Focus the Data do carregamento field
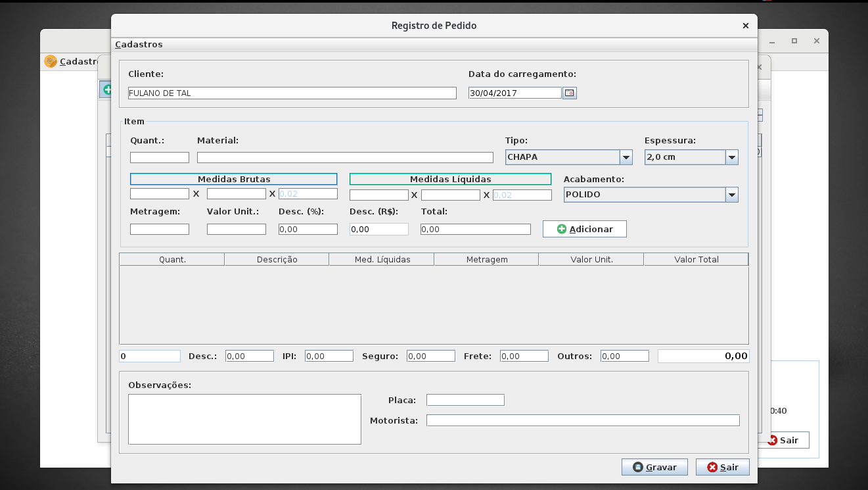 click(x=515, y=93)
